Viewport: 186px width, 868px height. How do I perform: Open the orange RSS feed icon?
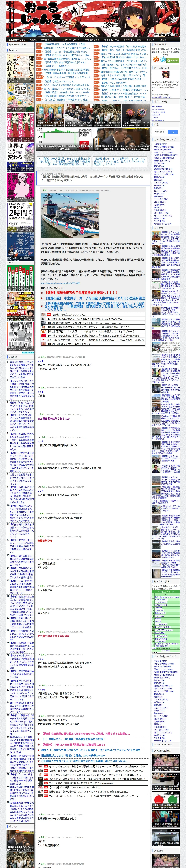tap(156, 60)
